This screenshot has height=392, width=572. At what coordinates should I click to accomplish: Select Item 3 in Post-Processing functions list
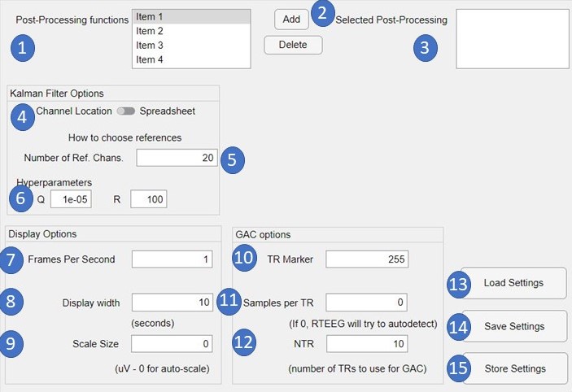[x=191, y=46]
